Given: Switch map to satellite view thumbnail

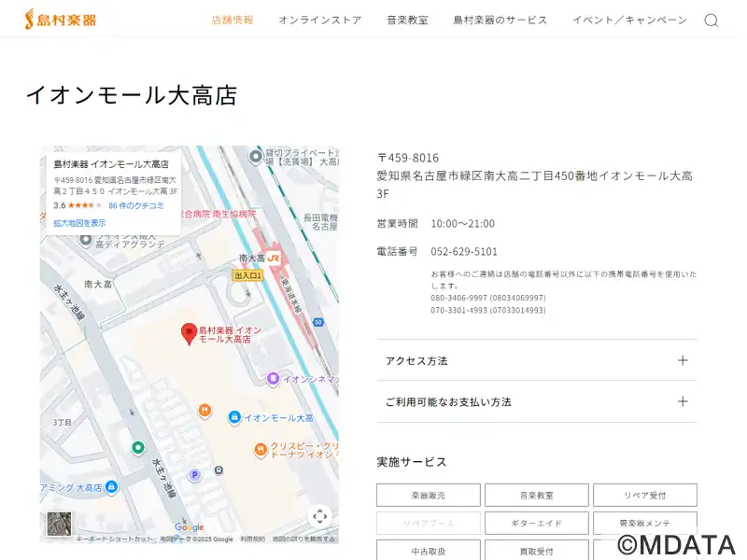Looking at the screenshot, I should [59, 524].
